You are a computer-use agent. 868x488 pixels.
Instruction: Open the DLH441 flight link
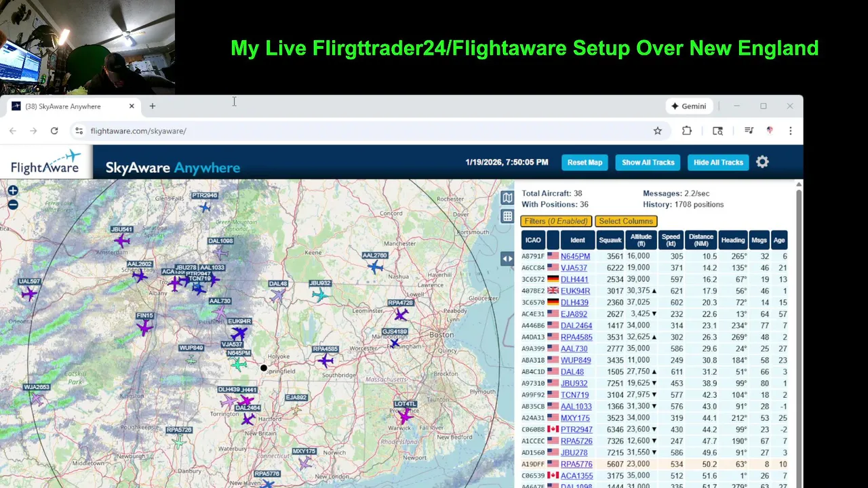click(574, 279)
